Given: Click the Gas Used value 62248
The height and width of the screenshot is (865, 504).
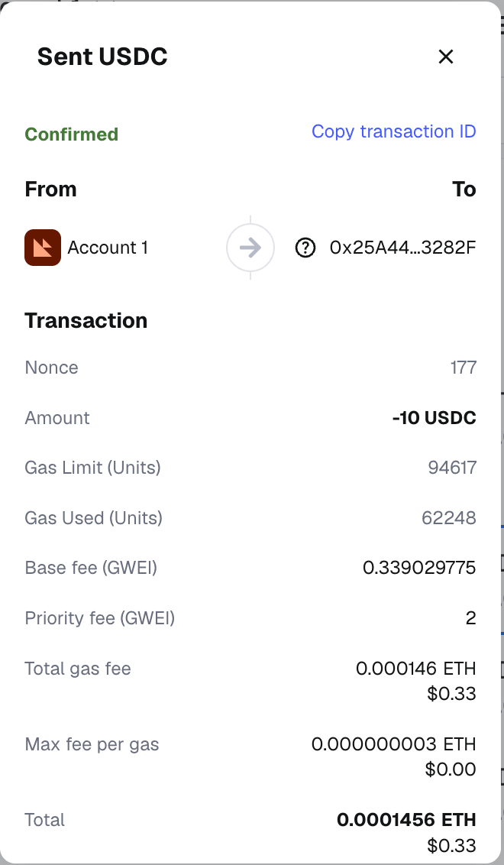Looking at the screenshot, I should click(x=449, y=518).
